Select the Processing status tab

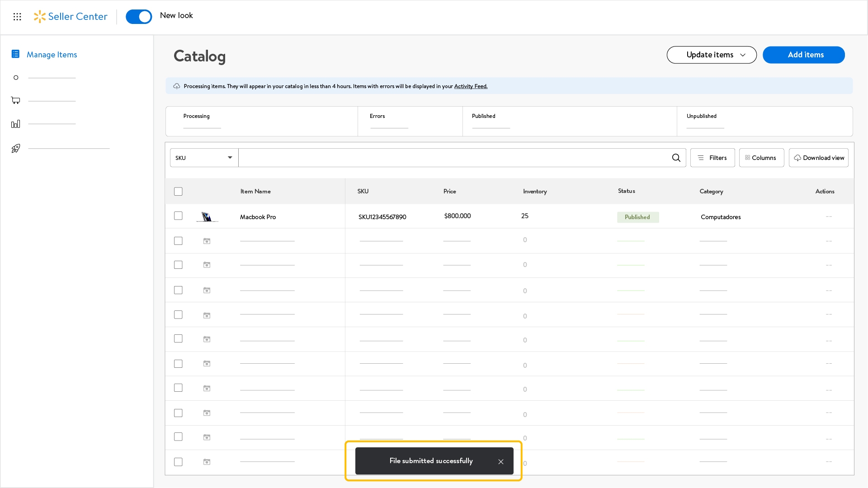click(x=262, y=121)
